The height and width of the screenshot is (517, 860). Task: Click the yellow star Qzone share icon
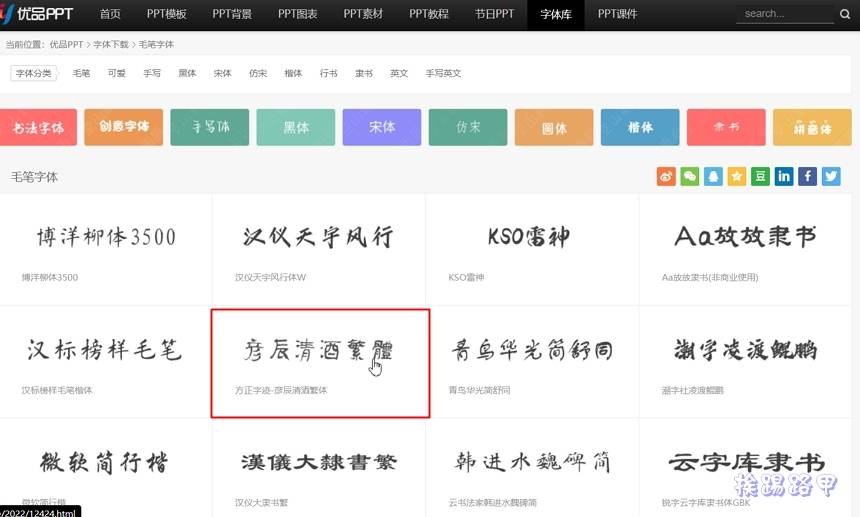tap(737, 177)
